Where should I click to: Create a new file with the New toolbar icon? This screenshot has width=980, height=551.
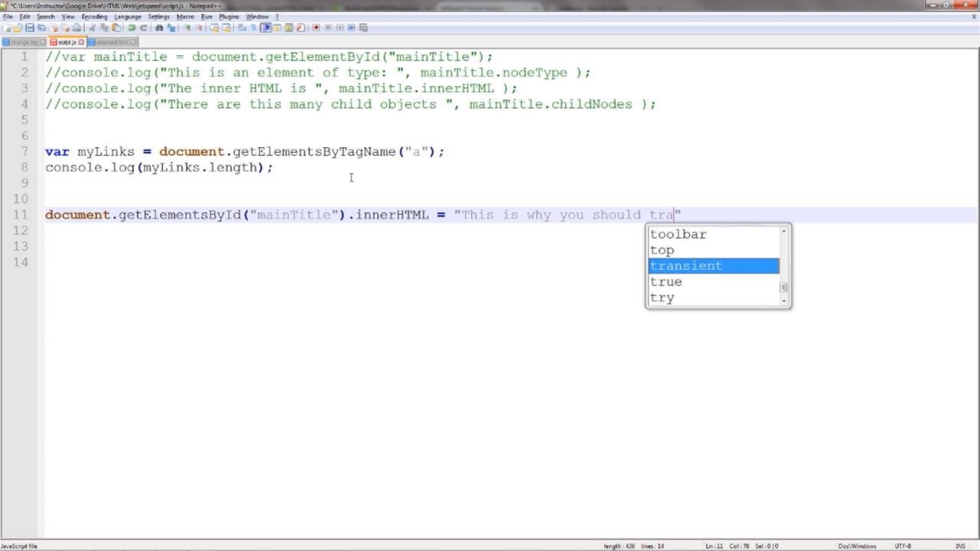click(7, 28)
